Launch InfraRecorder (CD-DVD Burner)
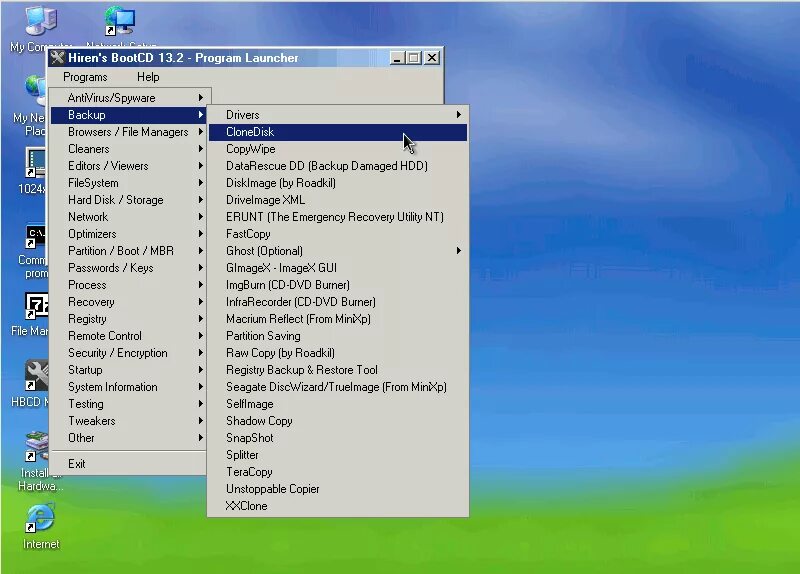Image resolution: width=800 pixels, height=574 pixels. pos(338,302)
